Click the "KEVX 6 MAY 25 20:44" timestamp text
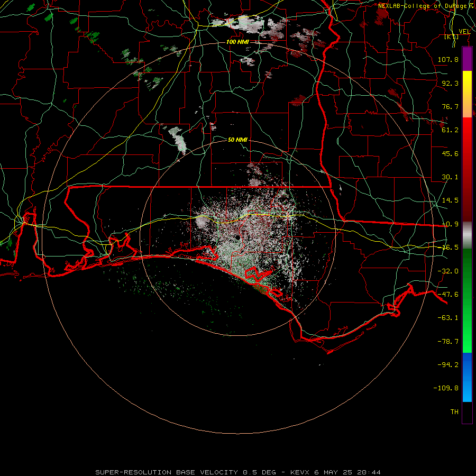The height and width of the screenshot is (476, 476). (335, 472)
